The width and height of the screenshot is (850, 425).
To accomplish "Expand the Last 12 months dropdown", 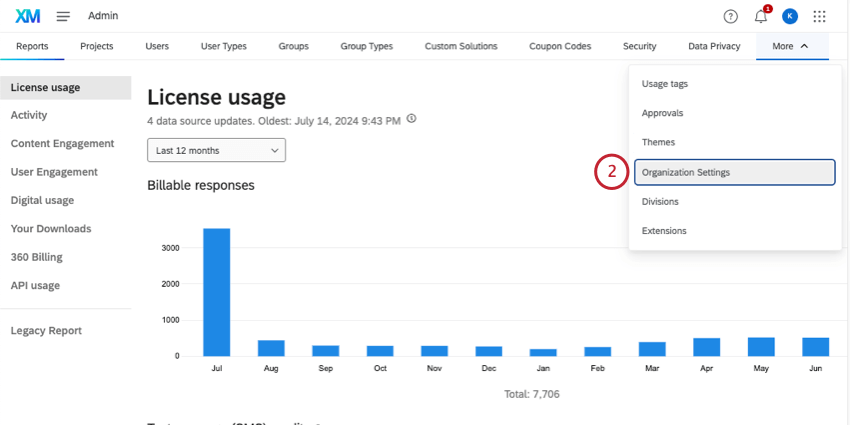I will point(216,150).
